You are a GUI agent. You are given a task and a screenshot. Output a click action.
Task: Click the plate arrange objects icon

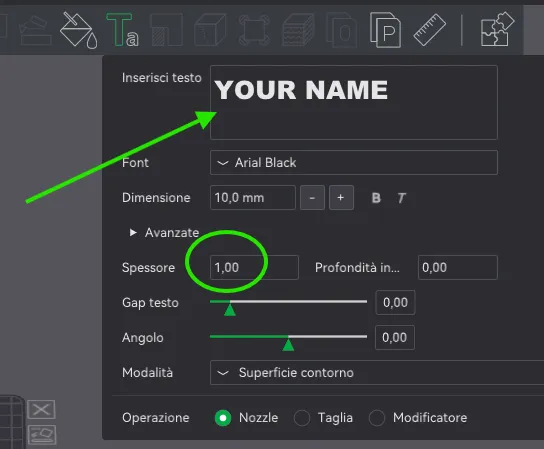pos(42,434)
